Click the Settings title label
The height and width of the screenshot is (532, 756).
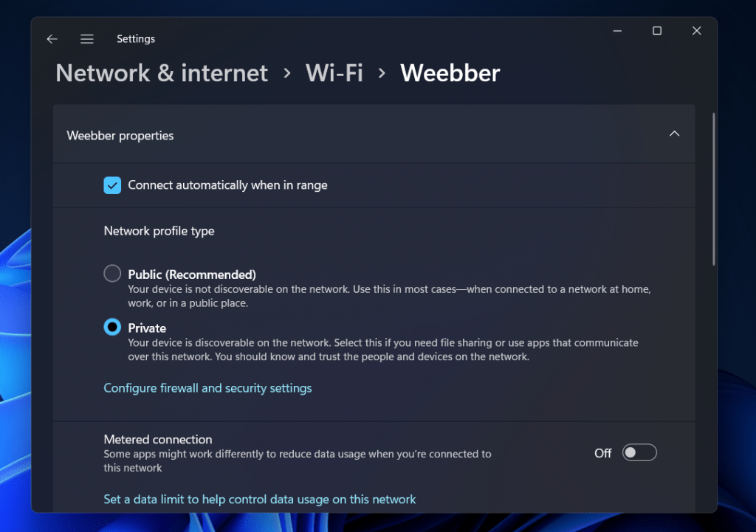pos(136,38)
